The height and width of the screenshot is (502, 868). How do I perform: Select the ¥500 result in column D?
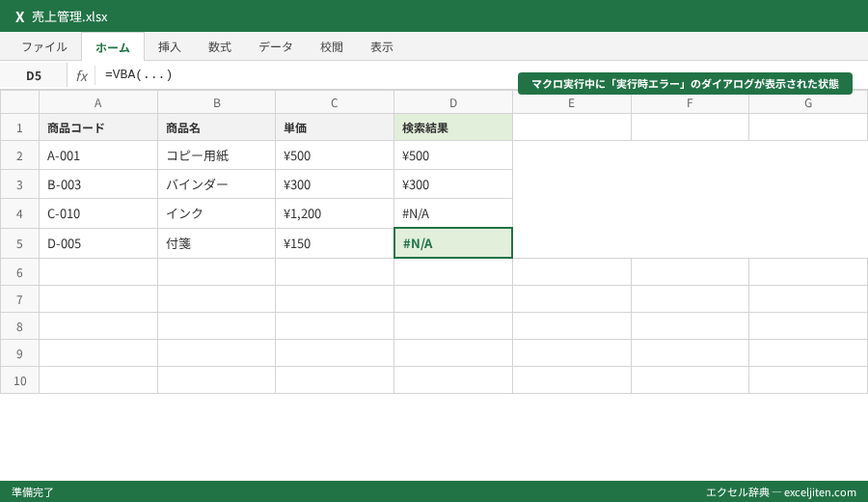(453, 155)
